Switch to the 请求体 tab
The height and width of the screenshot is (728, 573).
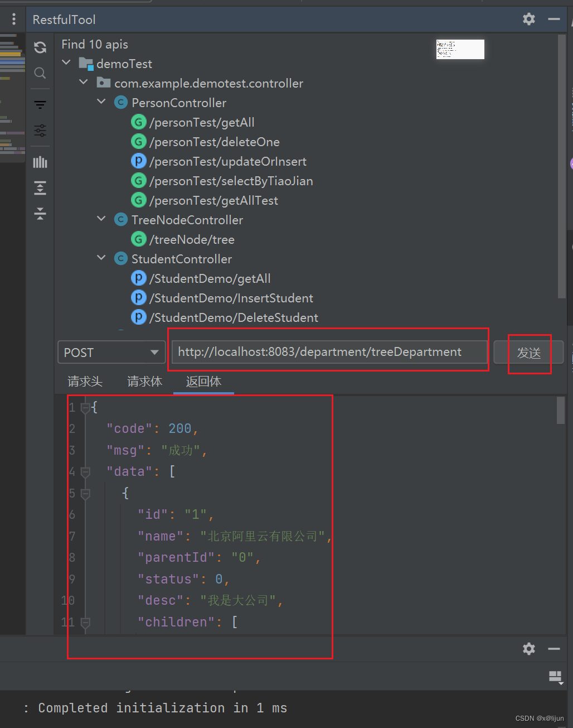point(144,382)
